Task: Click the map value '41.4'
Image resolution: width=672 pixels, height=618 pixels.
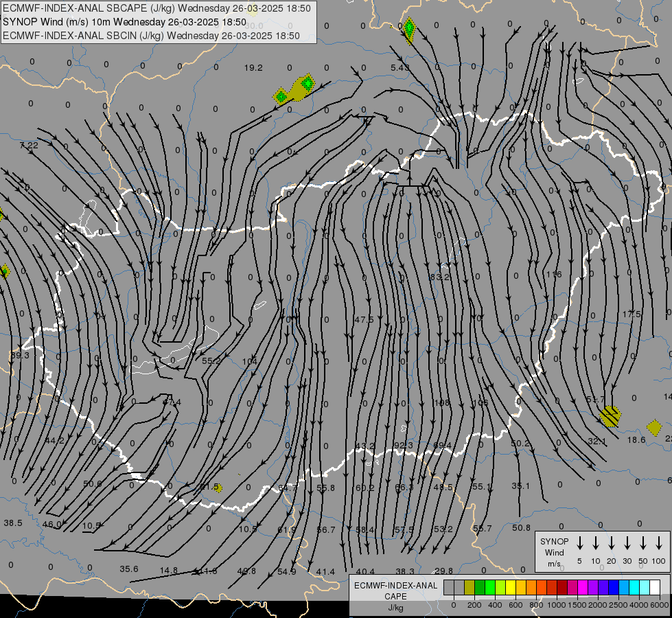Action: coord(326,572)
